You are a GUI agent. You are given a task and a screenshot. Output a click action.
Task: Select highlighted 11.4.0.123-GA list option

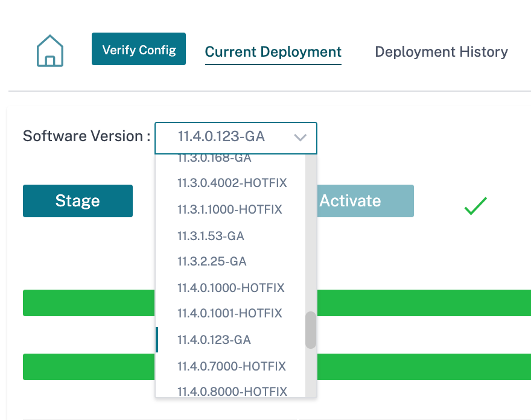coord(231,340)
